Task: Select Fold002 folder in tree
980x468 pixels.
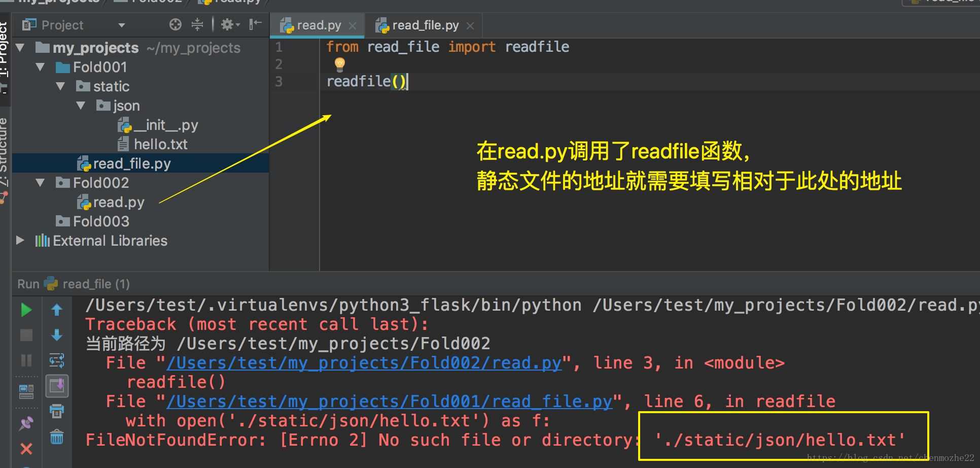Action: tap(92, 183)
